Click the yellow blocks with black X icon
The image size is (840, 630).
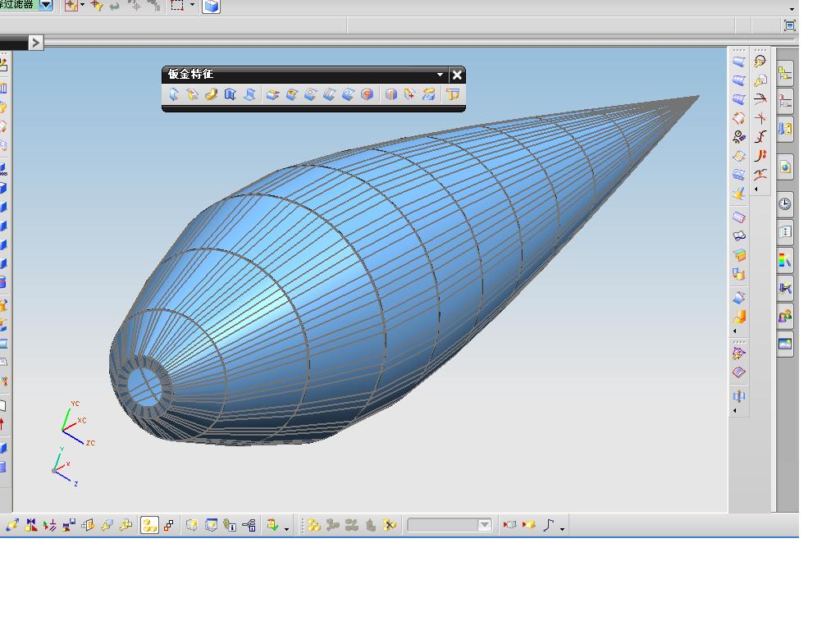point(390,526)
